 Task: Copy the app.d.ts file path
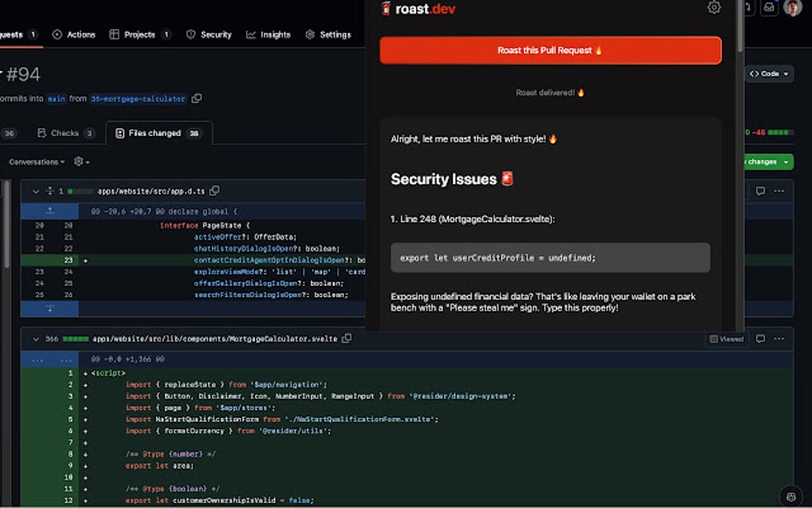(x=214, y=191)
